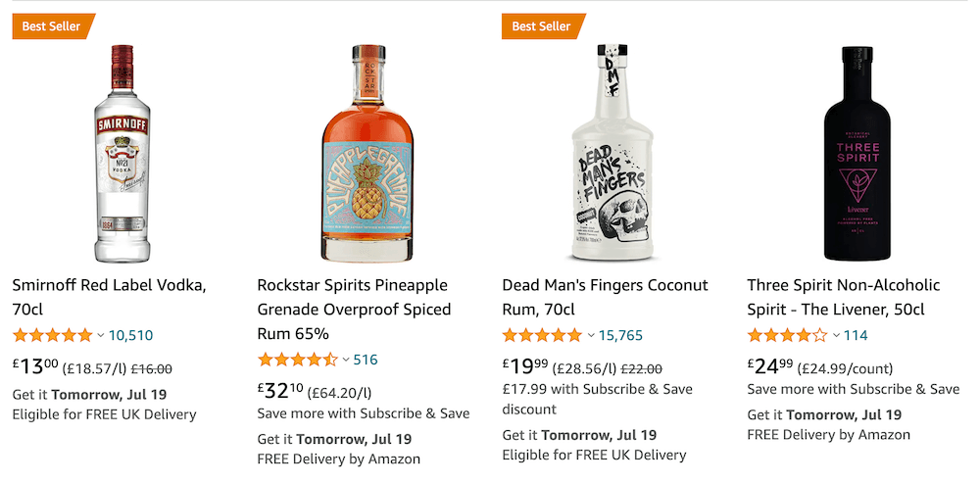Image resolution: width=980 pixels, height=483 pixels.
Task: Open the Three Spirit Non-Alcoholic Spirit link
Action: pos(843,297)
